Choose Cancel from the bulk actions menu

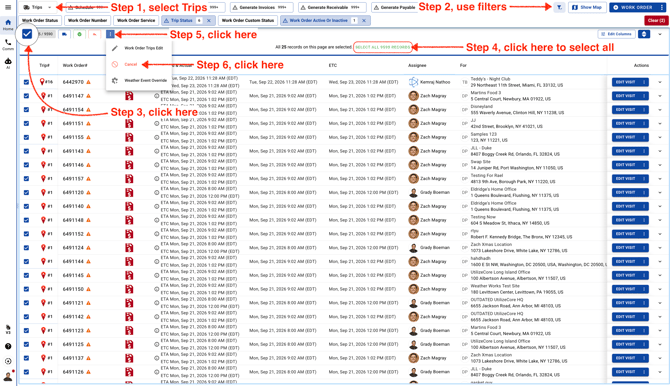(x=139, y=65)
